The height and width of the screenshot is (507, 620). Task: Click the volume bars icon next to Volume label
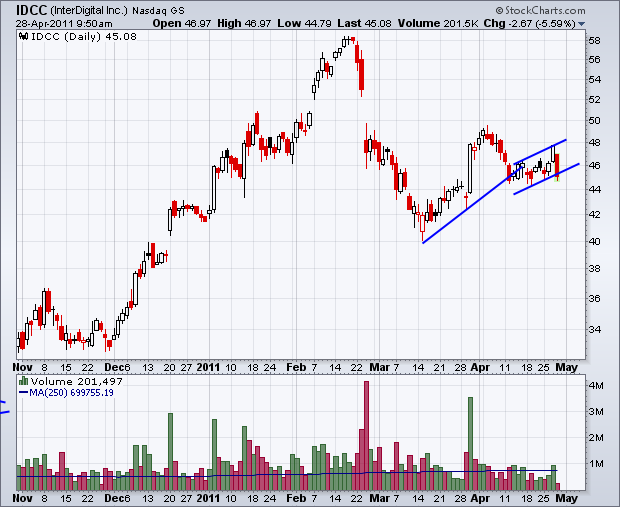[x=23, y=381]
